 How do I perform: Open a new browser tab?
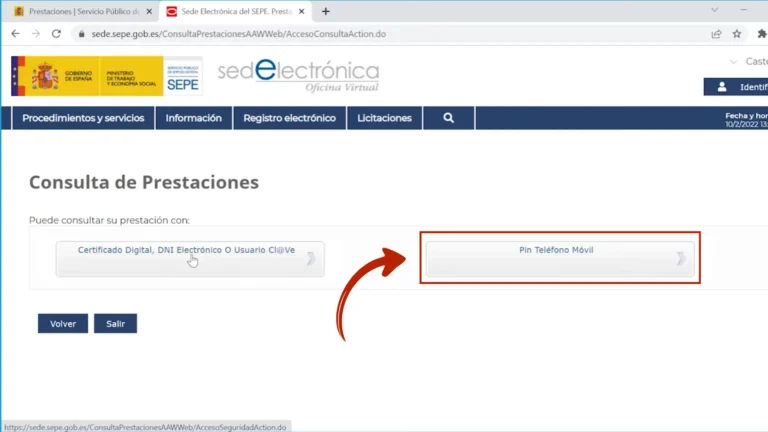(x=325, y=11)
